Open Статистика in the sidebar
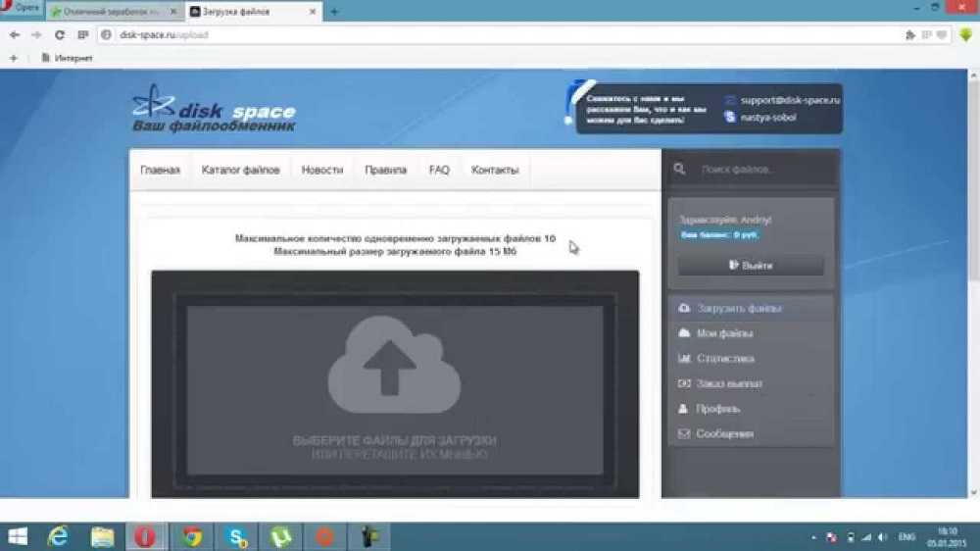 (x=725, y=359)
